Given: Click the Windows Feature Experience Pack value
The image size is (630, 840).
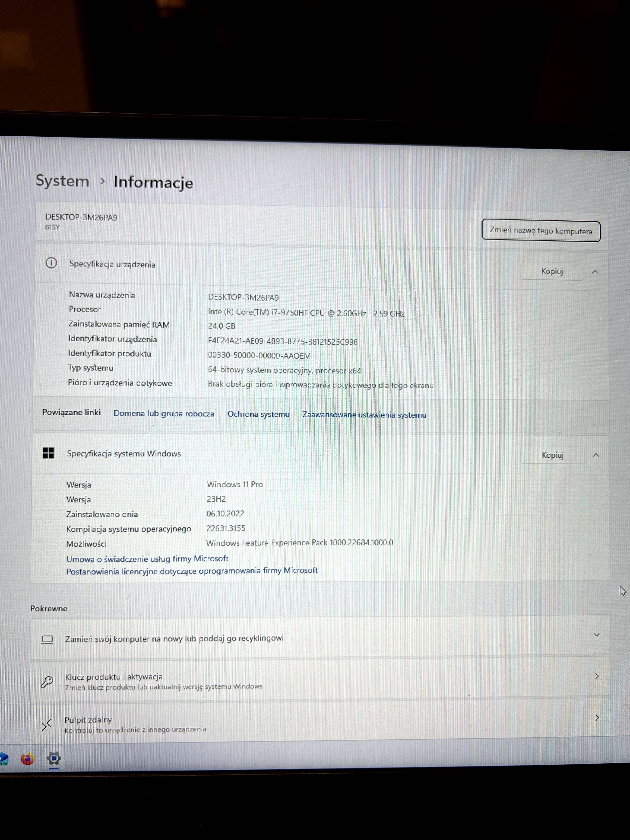Looking at the screenshot, I should (300, 543).
